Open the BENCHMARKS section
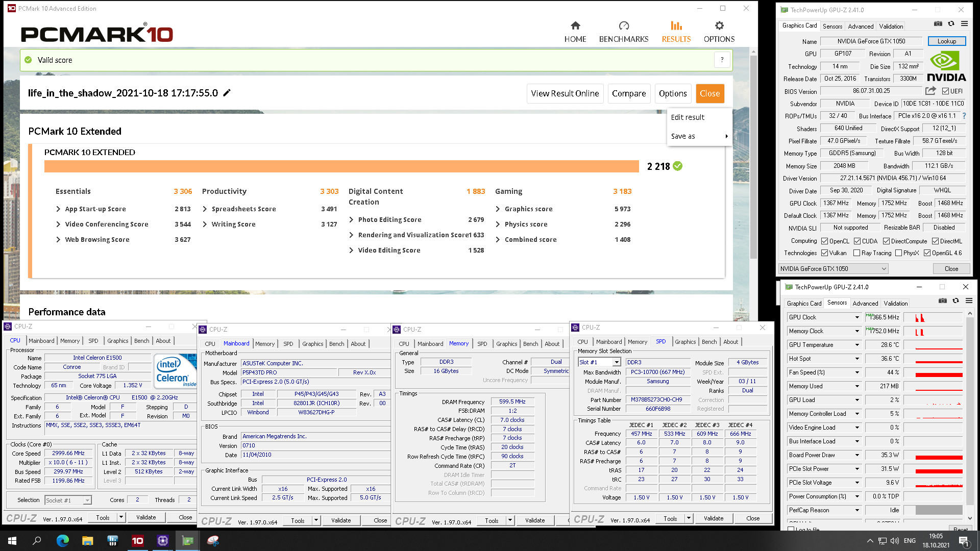This screenshot has width=980, height=551. click(x=623, y=32)
